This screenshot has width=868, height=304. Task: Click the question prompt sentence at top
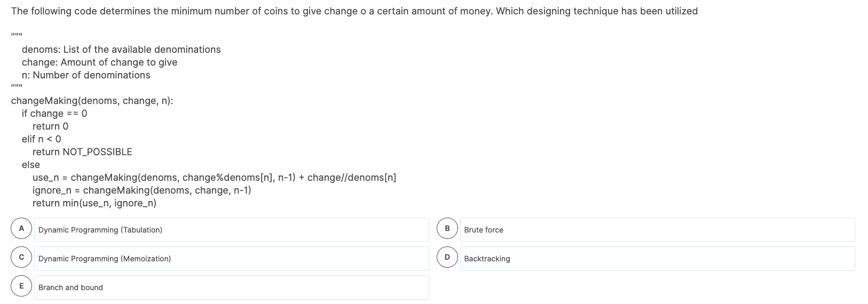tap(354, 11)
